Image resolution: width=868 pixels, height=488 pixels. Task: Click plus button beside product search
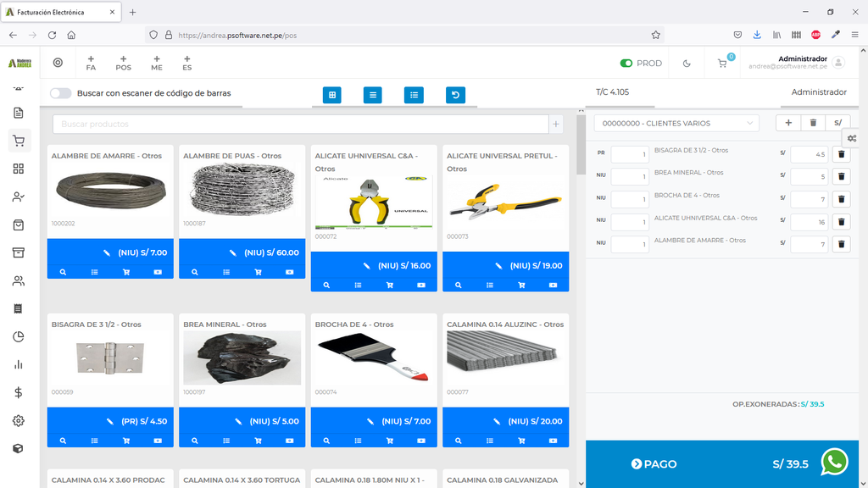click(556, 124)
